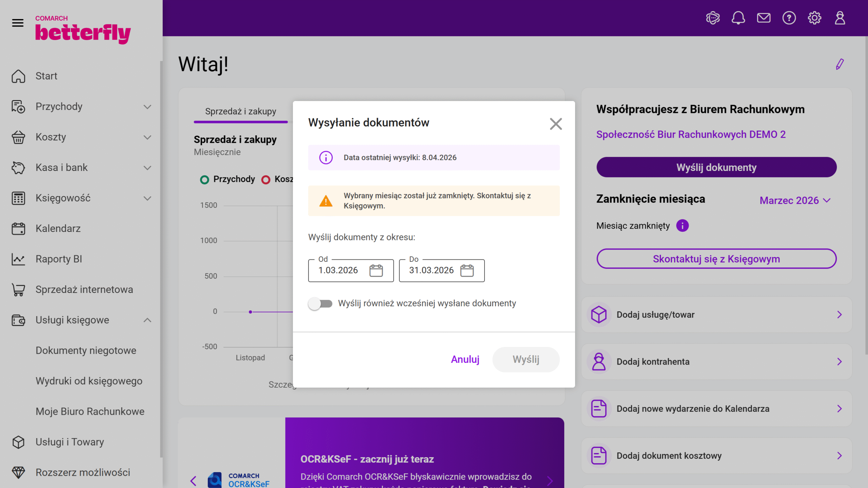The image size is (868, 488).
Task: Open calendar picker for Do date
Action: [467, 271]
